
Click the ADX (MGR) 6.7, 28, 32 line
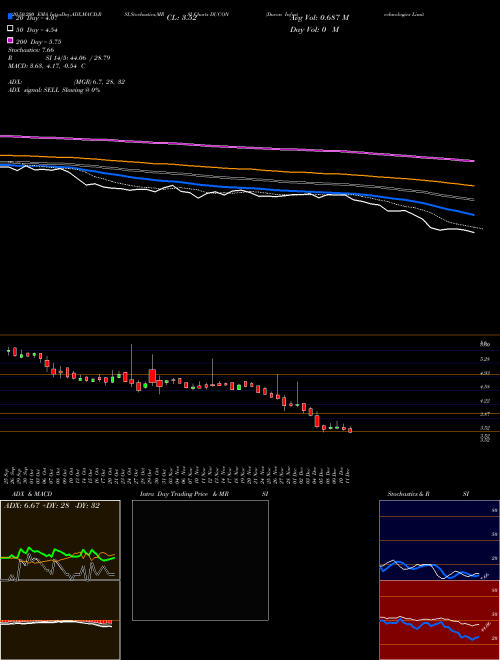point(66,82)
